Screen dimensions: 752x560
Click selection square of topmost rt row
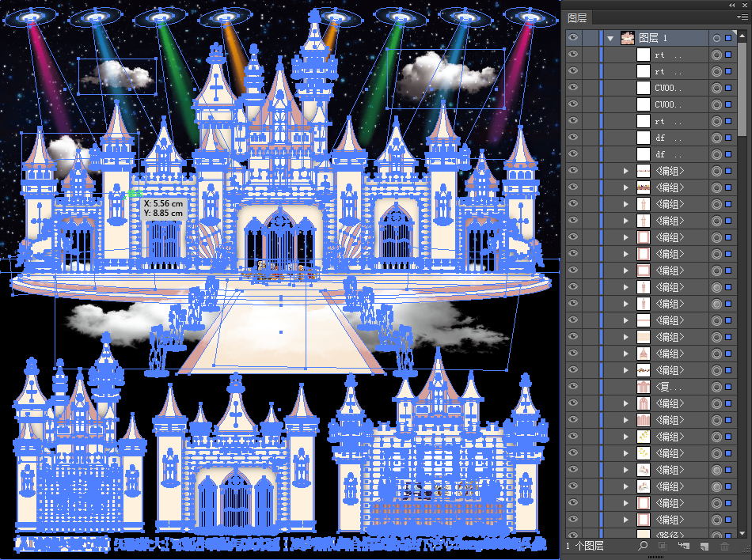[728, 55]
